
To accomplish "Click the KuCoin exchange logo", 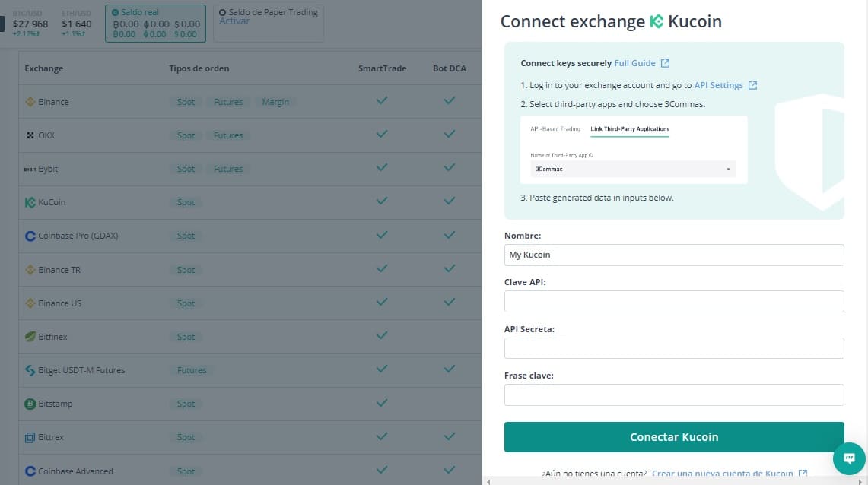I will tap(29, 201).
